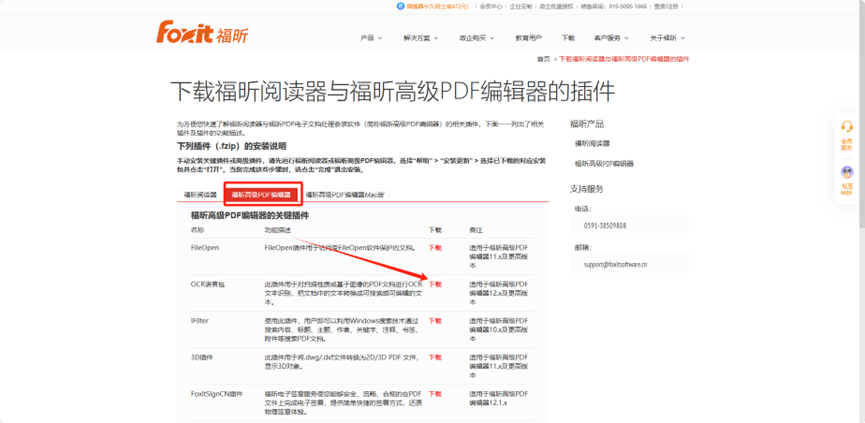Click the OCR语言包 name cell
The width and height of the screenshot is (865, 423).
coord(207,284)
